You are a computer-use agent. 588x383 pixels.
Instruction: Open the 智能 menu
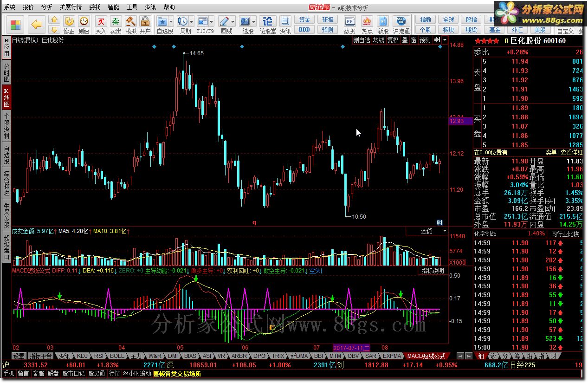[x=113, y=7]
